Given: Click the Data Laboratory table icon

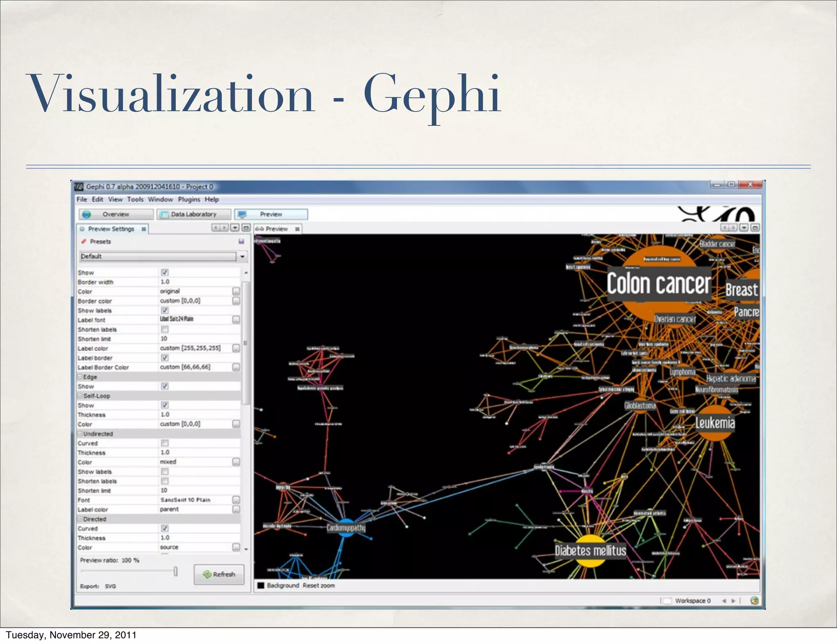Looking at the screenshot, I should point(164,215).
